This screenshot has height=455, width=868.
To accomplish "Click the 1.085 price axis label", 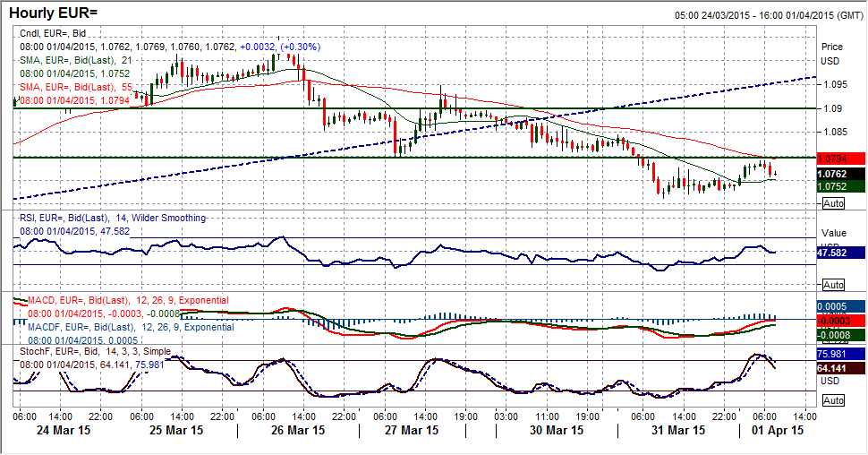I will pos(834,132).
